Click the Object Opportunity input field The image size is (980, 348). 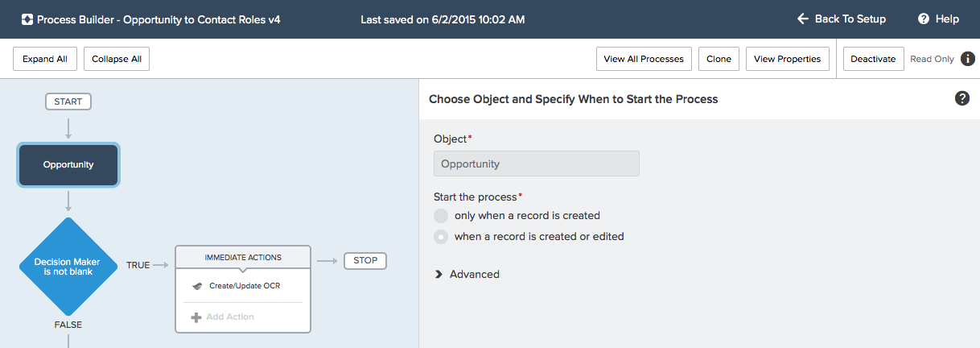coord(537,164)
